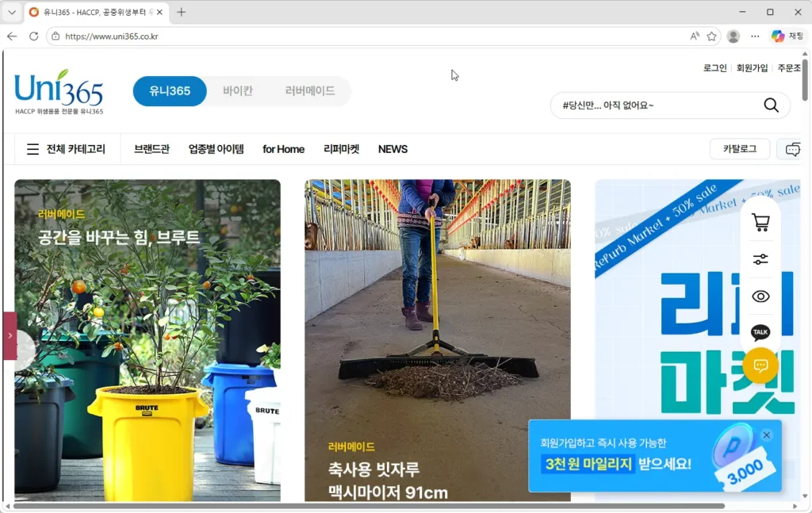The width and height of the screenshot is (812, 513).
Task: Open the shopping cart icon in floating sidebar
Action: tap(760, 223)
